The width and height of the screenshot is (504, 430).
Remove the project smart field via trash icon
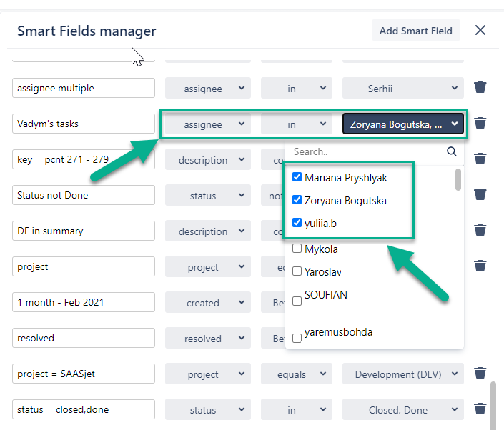480,266
